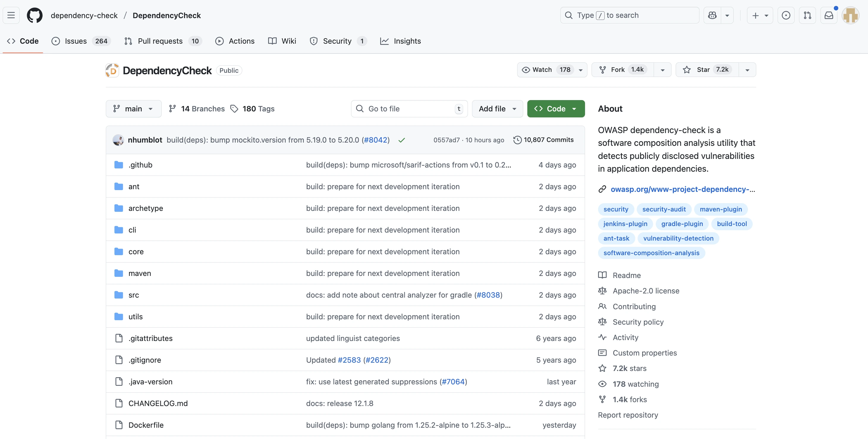Open the .github folder
This screenshot has height=439, width=868.
coord(141,165)
